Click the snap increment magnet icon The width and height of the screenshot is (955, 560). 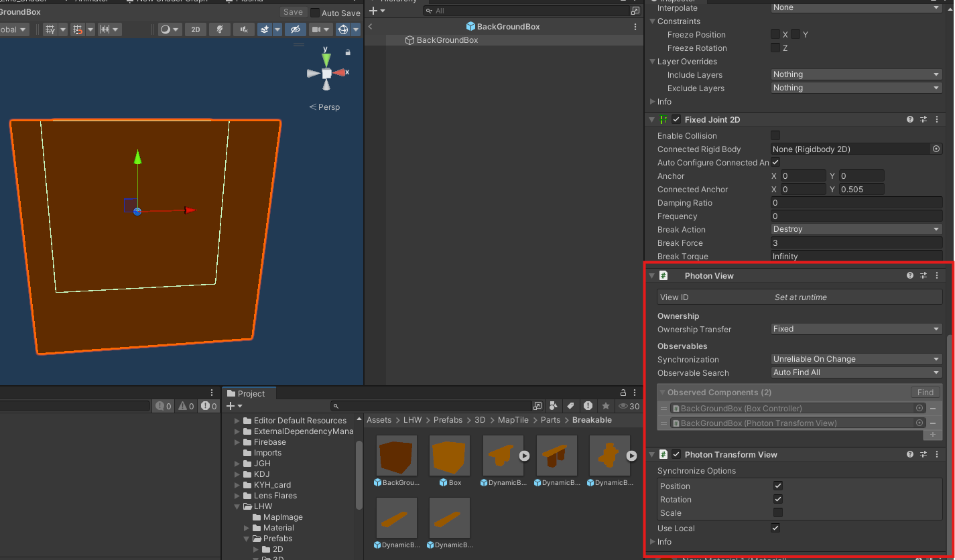pyautogui.click(x=78, y=29)
